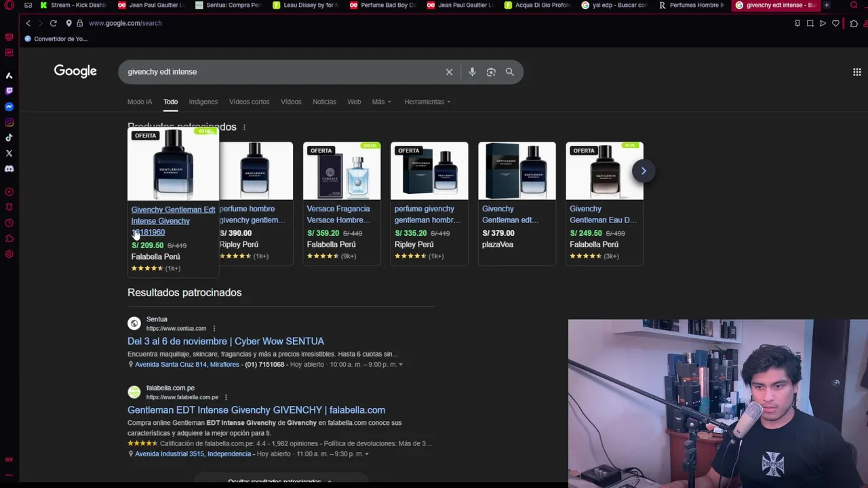
Task: Open Instagram in the sidebar
Action: [9, 122]
